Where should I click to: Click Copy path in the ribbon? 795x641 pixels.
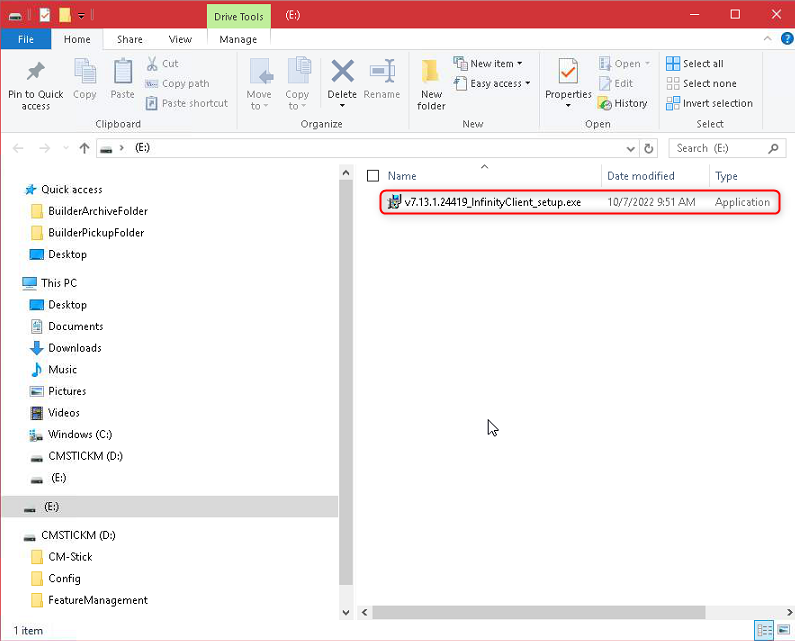[x=177, y=83]
